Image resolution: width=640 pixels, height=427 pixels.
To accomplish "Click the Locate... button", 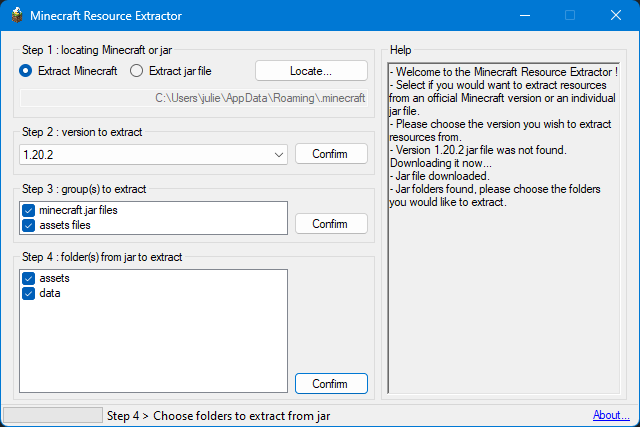I will [310, 71].
